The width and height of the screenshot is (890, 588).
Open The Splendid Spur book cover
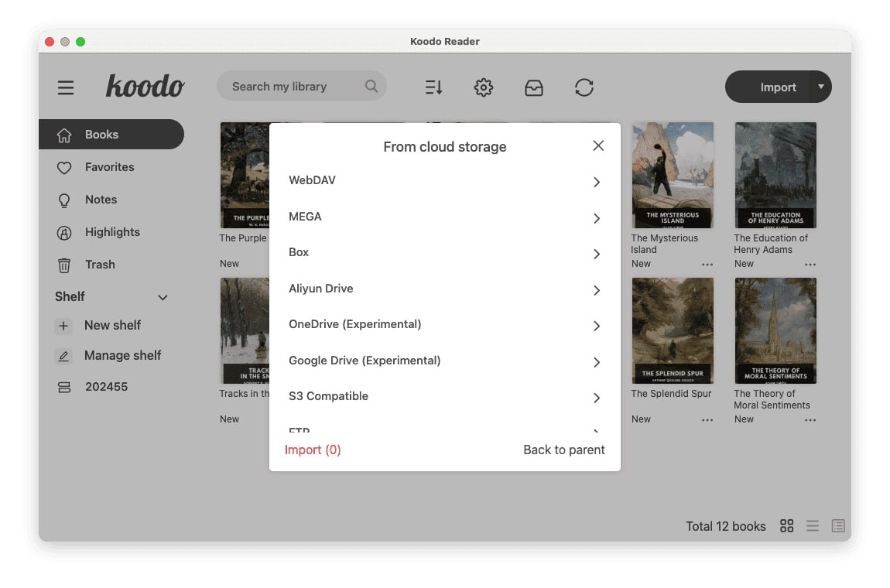(x=673, y=331)
